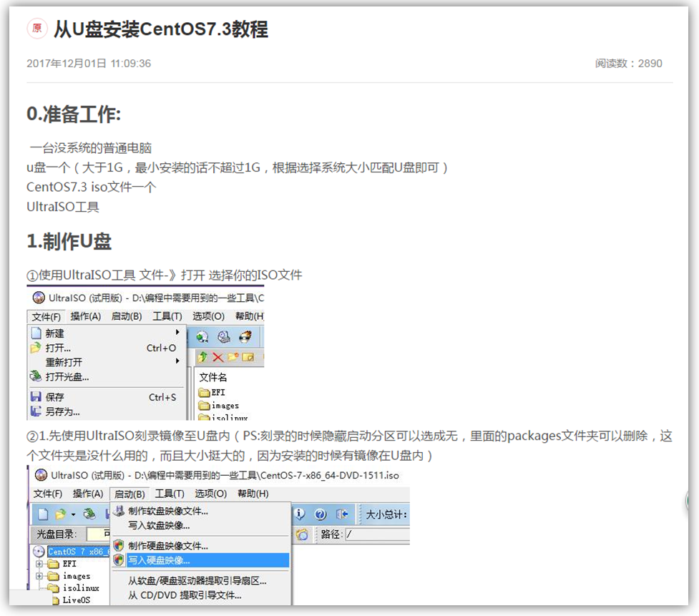Viewport: 699px width, 616px height.
Task: Expand the 新建 submenu arrow
Action: [x=177, y=332]
